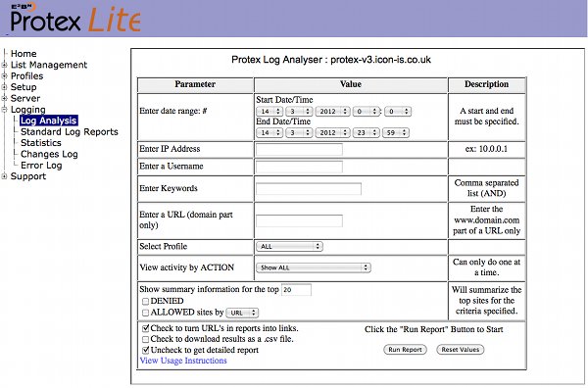
Task: Click 'Comma separated list (AND)' description
Action: coord(486,188)
